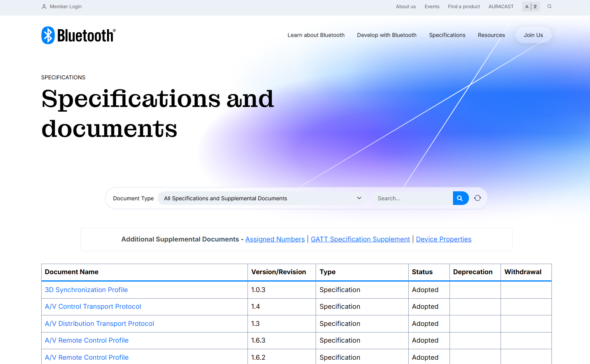Open A/V Control Transport Protocol

93,306
